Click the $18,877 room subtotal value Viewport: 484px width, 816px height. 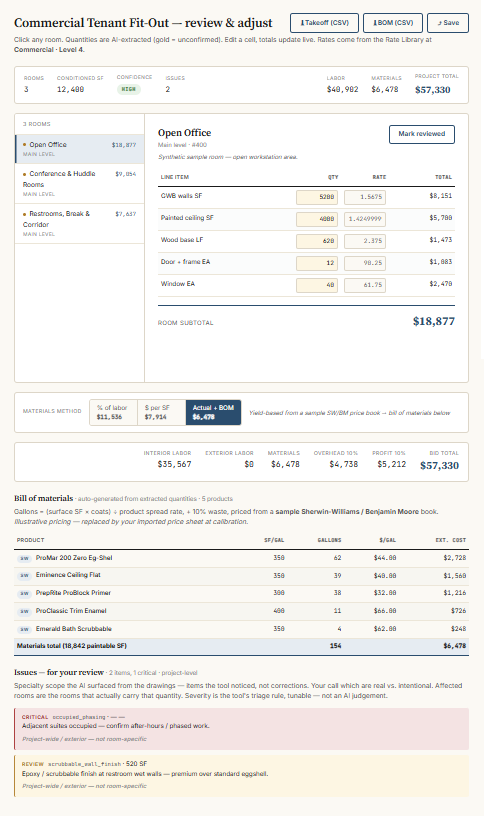point(434,322)
